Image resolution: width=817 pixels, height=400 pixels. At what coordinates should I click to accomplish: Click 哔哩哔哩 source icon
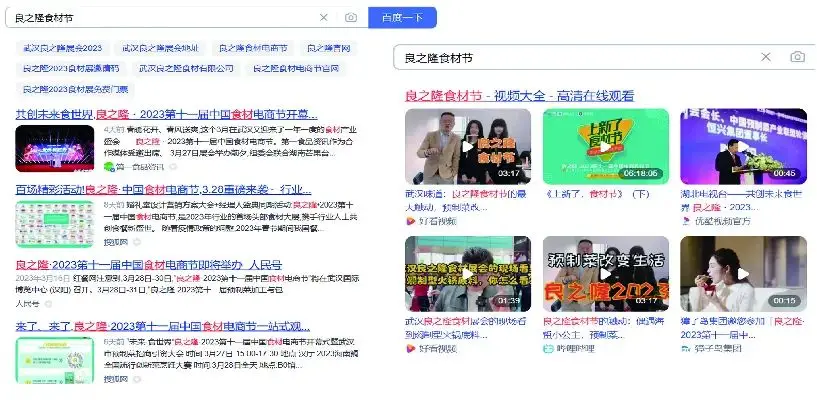pyautogui.click(x=548, y=348)
